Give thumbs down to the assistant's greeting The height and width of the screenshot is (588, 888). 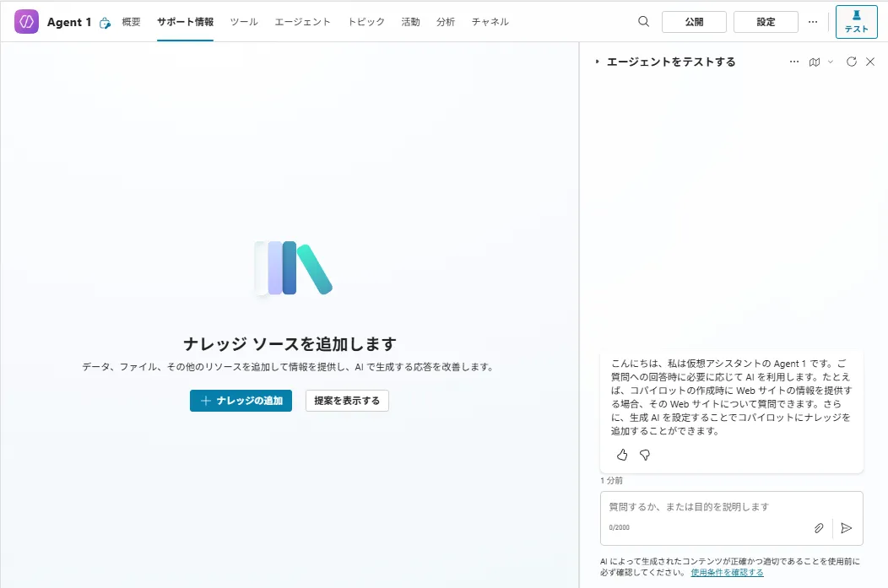pyautogui.click(x=644, y=455)
